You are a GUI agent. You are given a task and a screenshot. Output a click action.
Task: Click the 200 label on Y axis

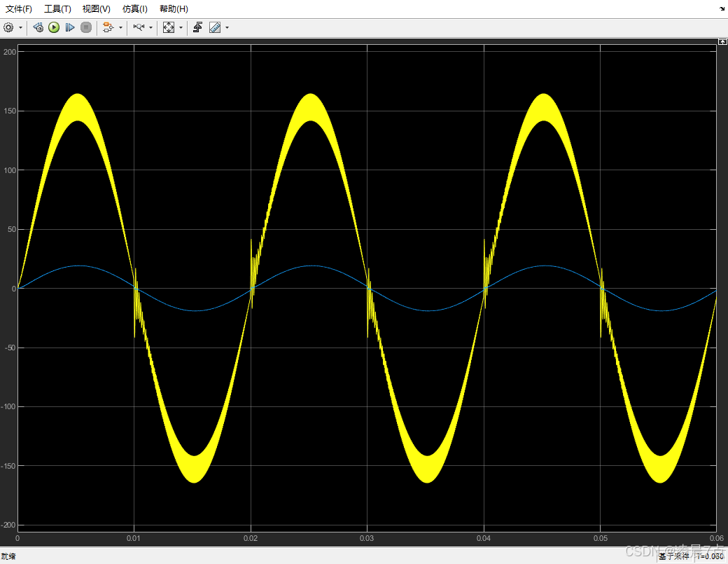point(10,52)
